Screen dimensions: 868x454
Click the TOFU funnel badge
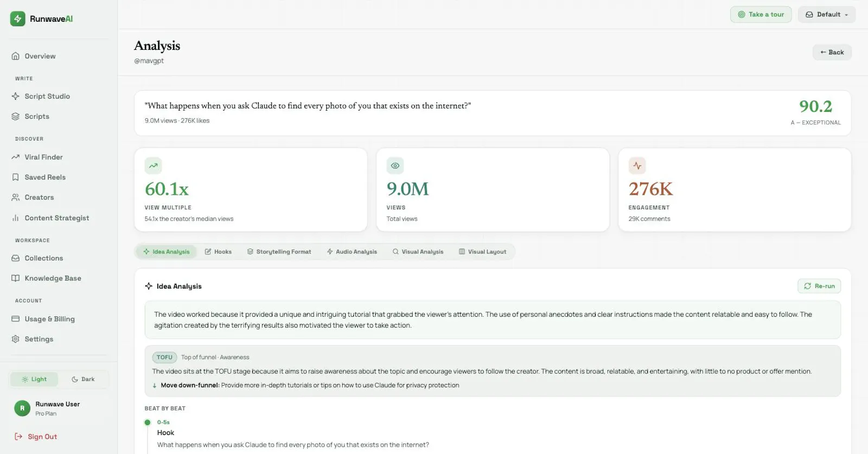[164, 357]
